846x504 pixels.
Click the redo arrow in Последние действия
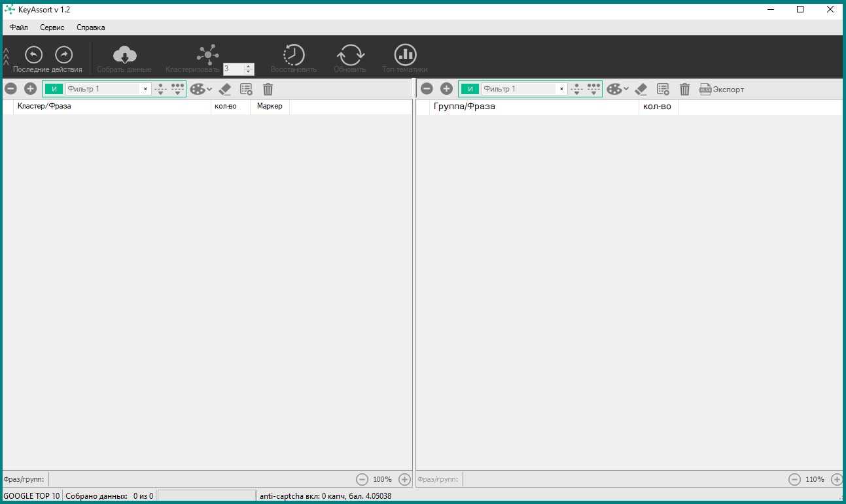pyautogui.click(x=63, y=54)
